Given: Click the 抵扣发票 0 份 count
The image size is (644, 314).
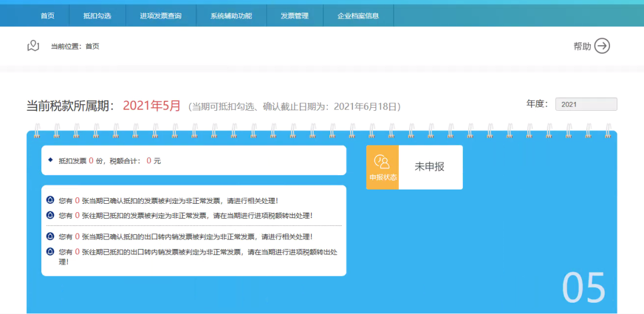Looking at the screenshot, I should pos(91,160).
